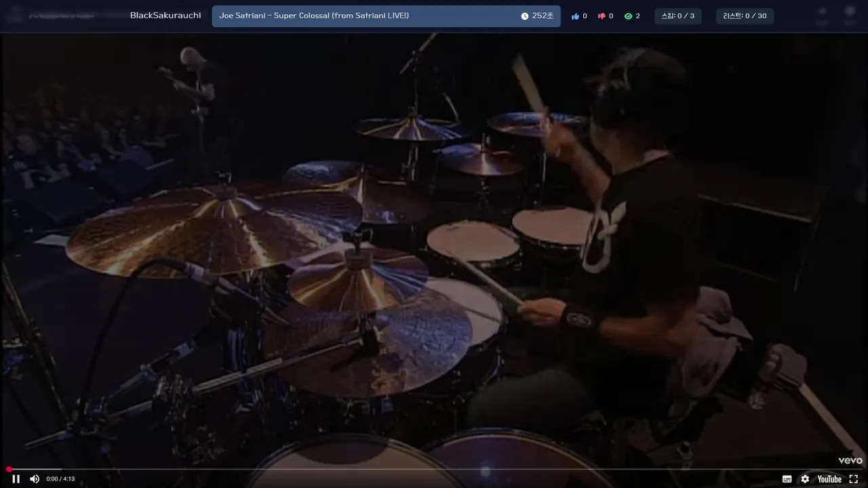Click the thumbs-down dislike icon
The width and height of the screenshot is (868, 488).
601,16
